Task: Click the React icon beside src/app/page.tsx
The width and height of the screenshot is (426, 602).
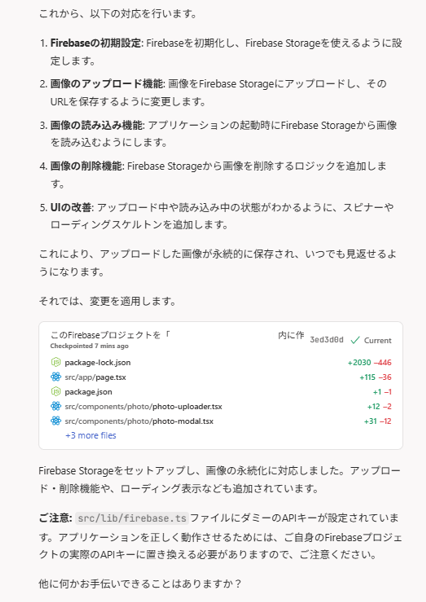Action: point(56,377)
